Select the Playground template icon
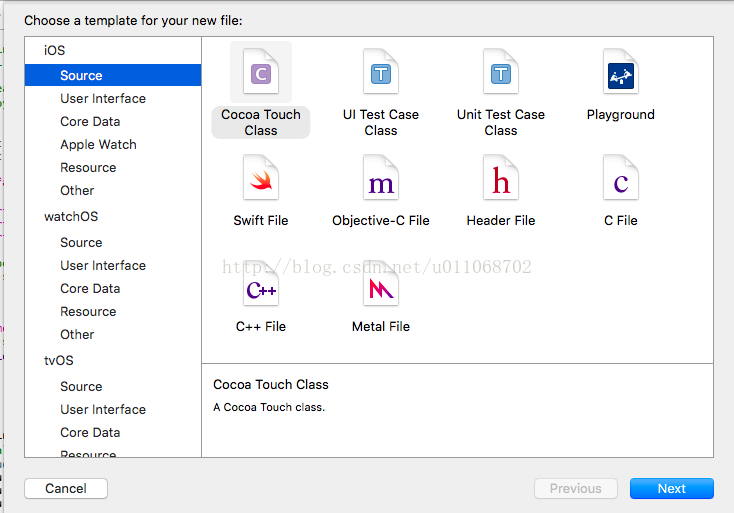The width and height of the screenshot is (734, 513). point(621,72)
